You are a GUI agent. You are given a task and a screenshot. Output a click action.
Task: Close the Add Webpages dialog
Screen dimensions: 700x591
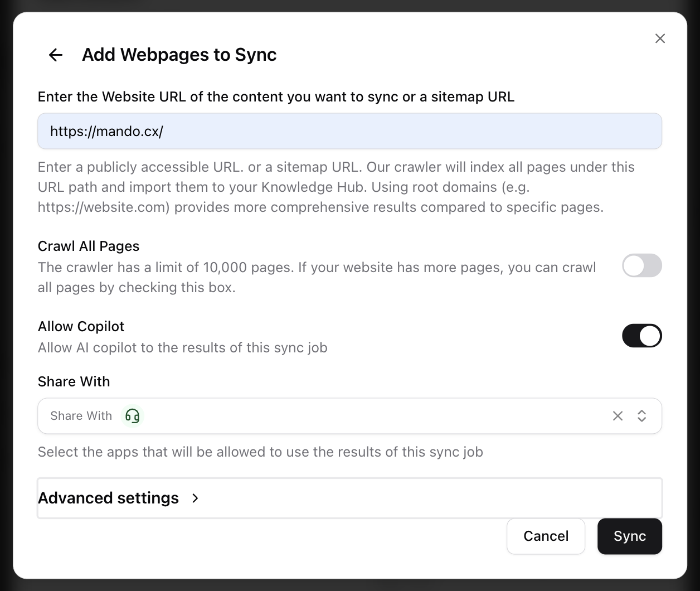[x=660, y=38]
